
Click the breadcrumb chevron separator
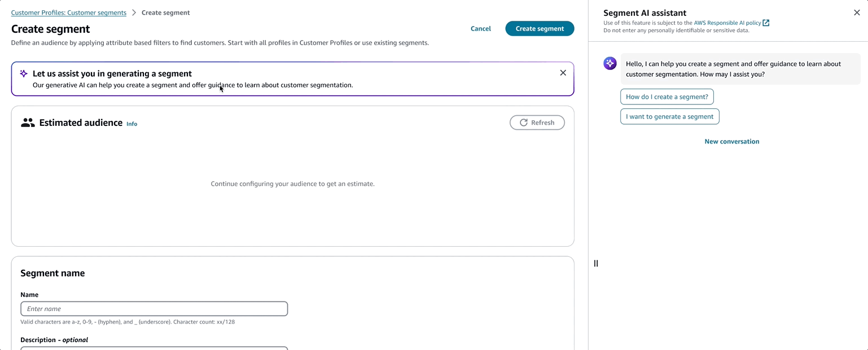(134, 12)
